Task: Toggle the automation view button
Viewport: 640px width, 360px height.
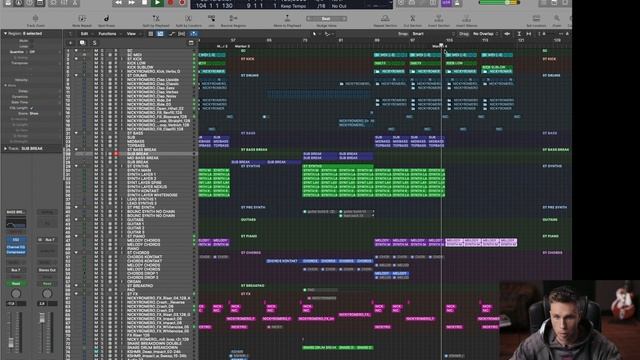Action: (171, 34)
